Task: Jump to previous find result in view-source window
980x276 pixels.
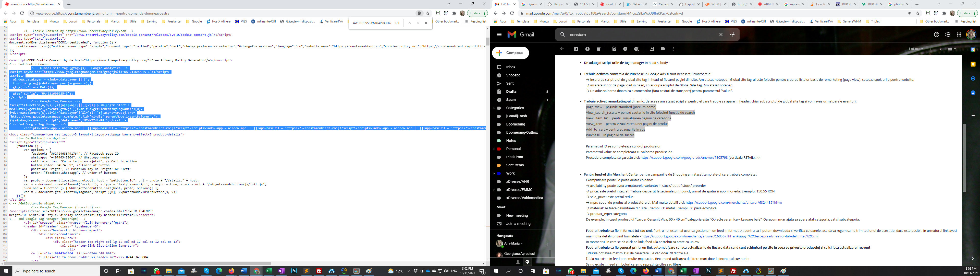Action: (x=409, y=23)
